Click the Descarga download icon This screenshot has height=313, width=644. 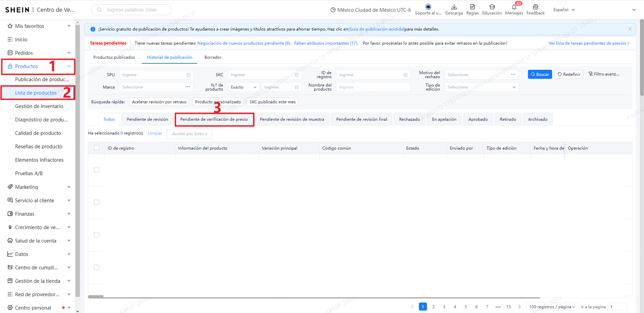pyautogui.click(x=454, y=7)
